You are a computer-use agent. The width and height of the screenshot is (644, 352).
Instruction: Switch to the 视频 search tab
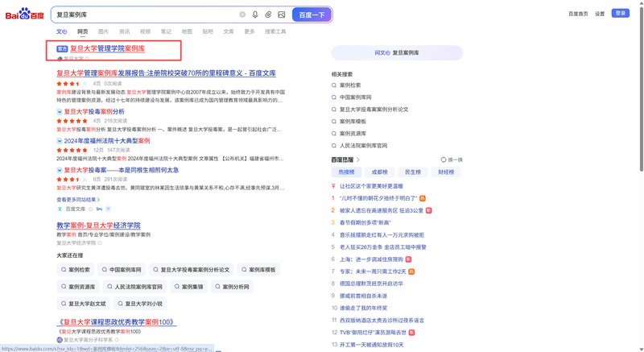(x=145, y=31)
